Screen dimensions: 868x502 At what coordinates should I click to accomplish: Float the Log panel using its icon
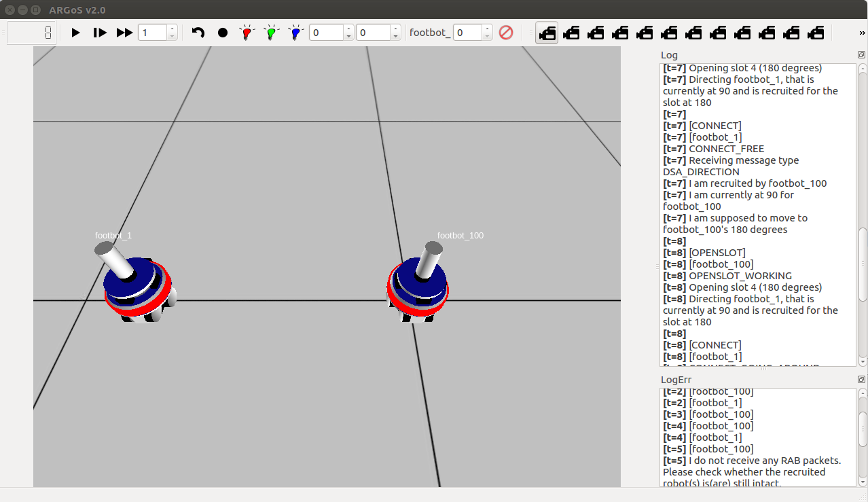[861, 55]
